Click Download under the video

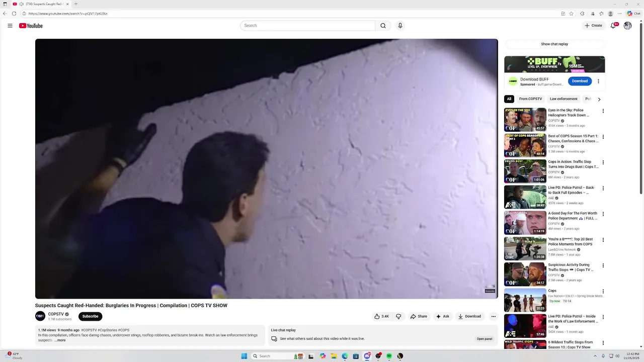point(469,316)
